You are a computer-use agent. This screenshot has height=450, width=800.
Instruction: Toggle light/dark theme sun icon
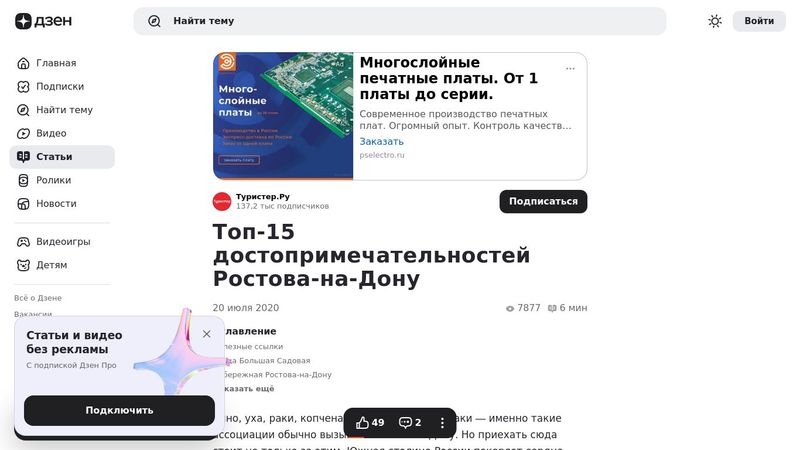click(715, 21)
